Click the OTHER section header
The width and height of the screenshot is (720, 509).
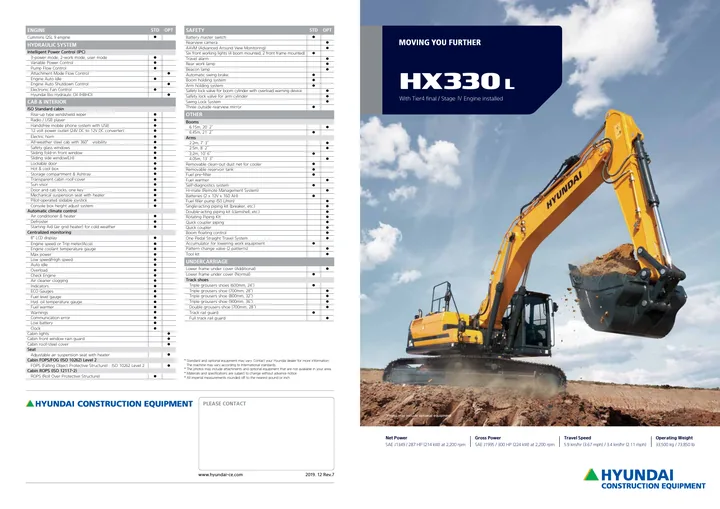[259, 114]
